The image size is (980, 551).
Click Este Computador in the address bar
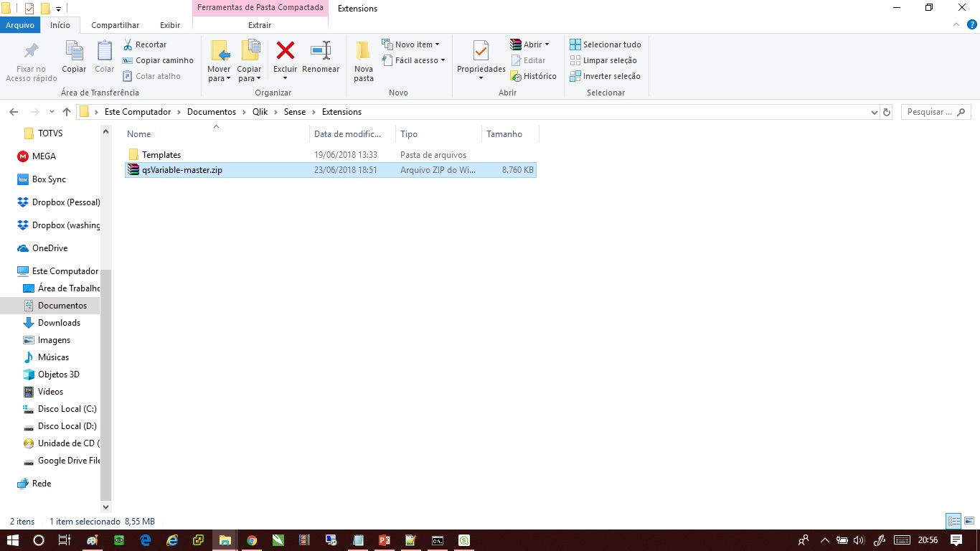click(138, 112)
